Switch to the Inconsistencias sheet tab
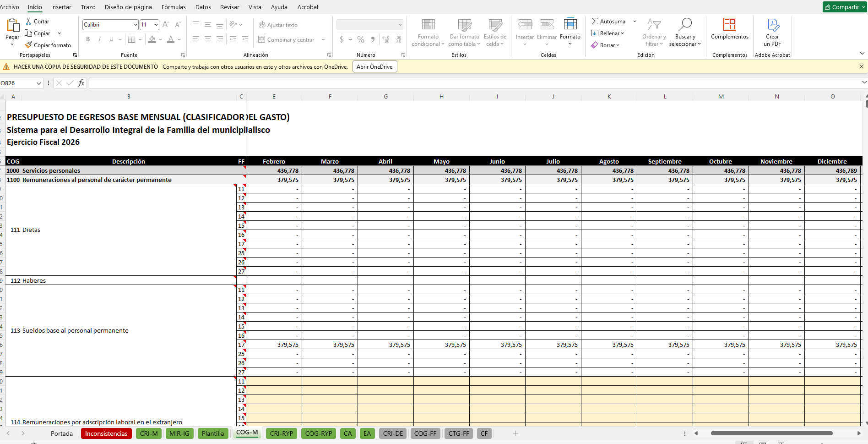 tap(106, 433)
